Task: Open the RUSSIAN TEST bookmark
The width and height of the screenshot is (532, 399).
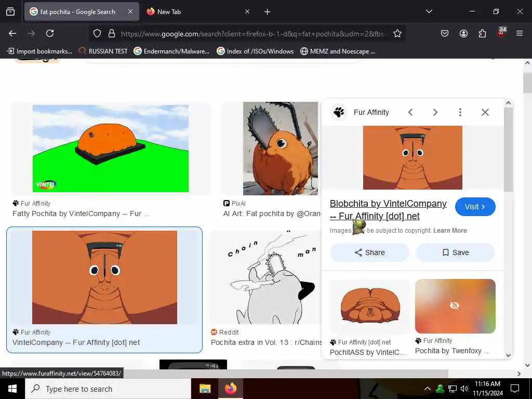Action: click(103, 51)
